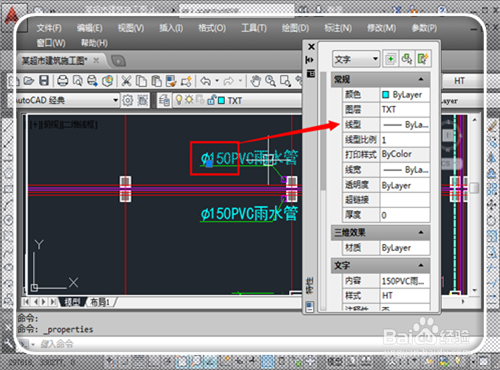
Task: Open the 绘图(D) menu
Action: point(295,28)
